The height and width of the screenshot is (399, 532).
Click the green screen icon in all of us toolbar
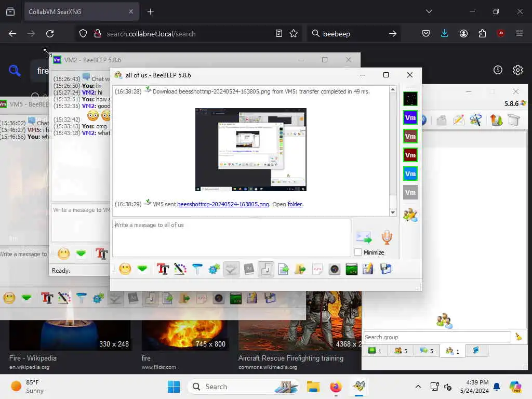352,269
